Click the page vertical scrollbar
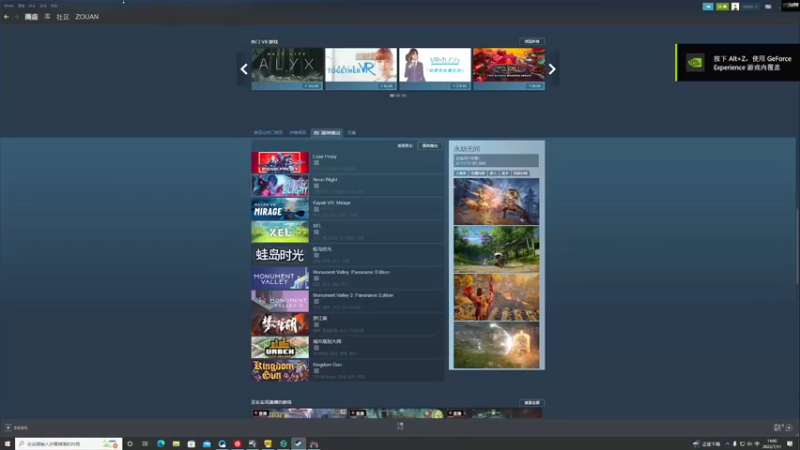This screenshot has height=450, width=800. pos(797,245)
